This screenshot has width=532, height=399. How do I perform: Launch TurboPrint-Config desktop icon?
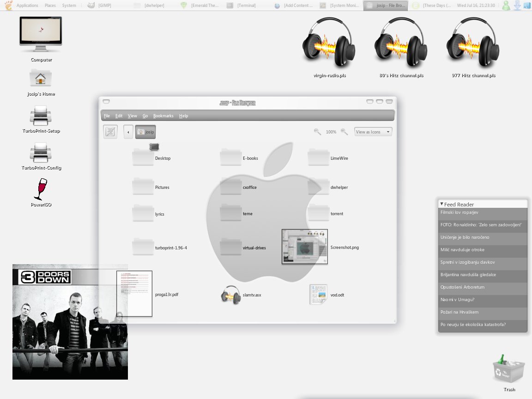(x=40, y=152)
